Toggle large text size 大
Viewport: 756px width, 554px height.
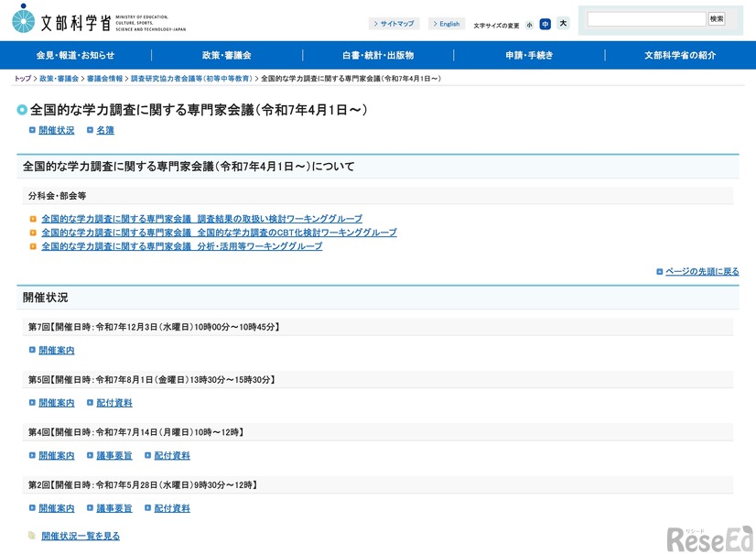pos(563,23)
